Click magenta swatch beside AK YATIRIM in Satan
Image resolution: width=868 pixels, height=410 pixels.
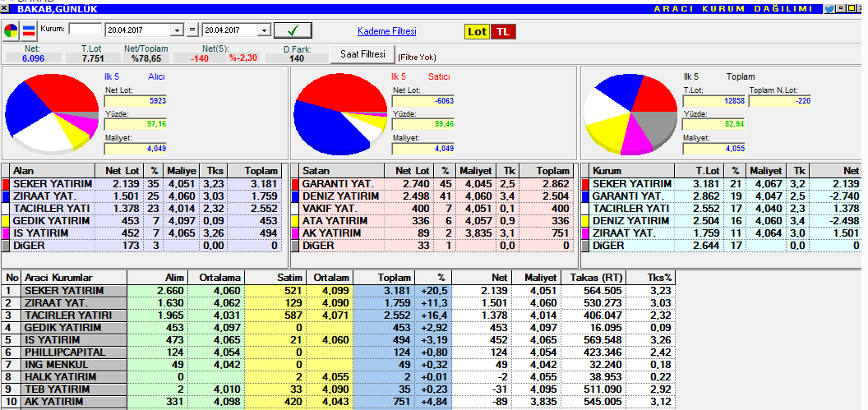click(x=295, y=233)
